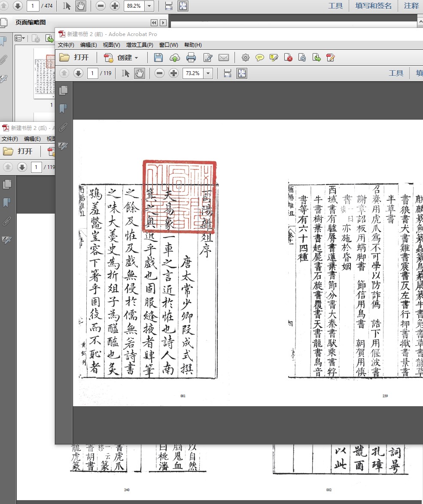The height and width of the screenshot is (504, 423).
Task: Open the 文件(F) menu in the front window
Action: tap(66, 45)
